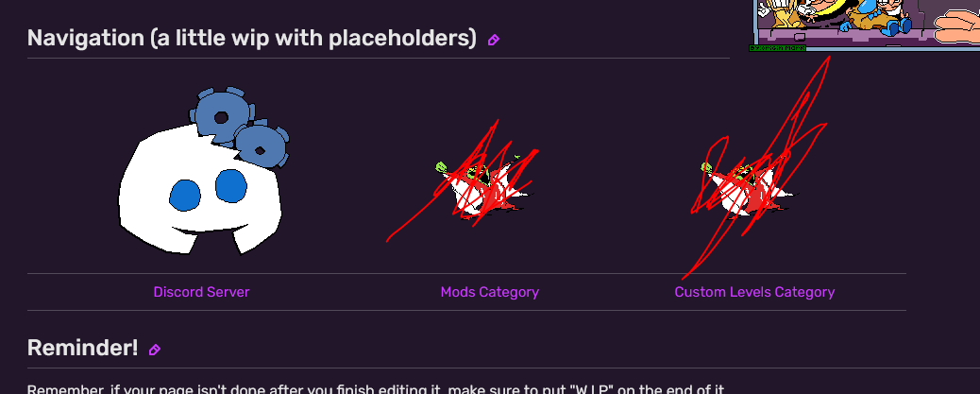This screenshot has height=394, width=980.
Task: Click the reminder paragraph starting with 'Remember'
Action: click(378, 388)
